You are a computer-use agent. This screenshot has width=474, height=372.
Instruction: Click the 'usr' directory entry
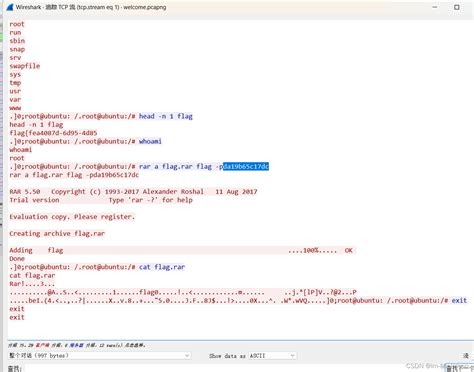point(15,91)
